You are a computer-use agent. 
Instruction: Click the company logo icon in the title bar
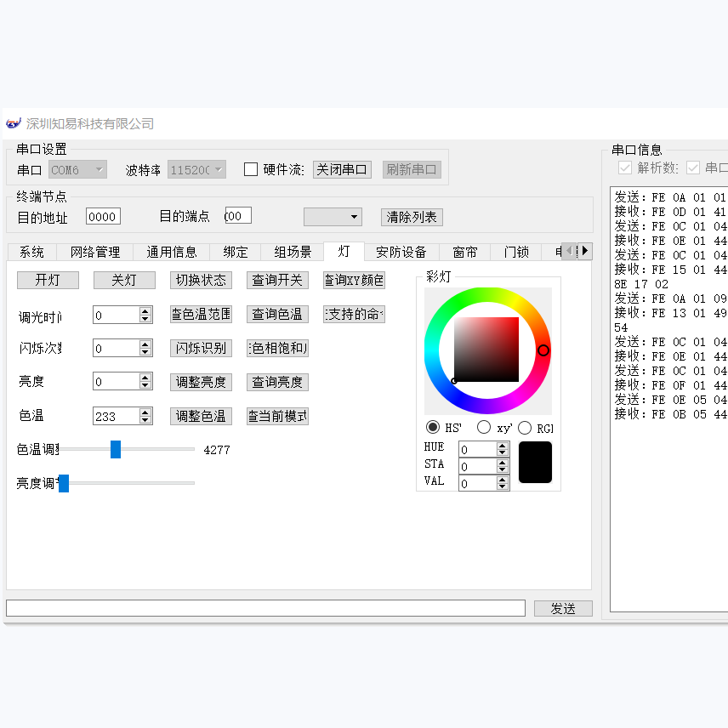click(x=14, y=123)
